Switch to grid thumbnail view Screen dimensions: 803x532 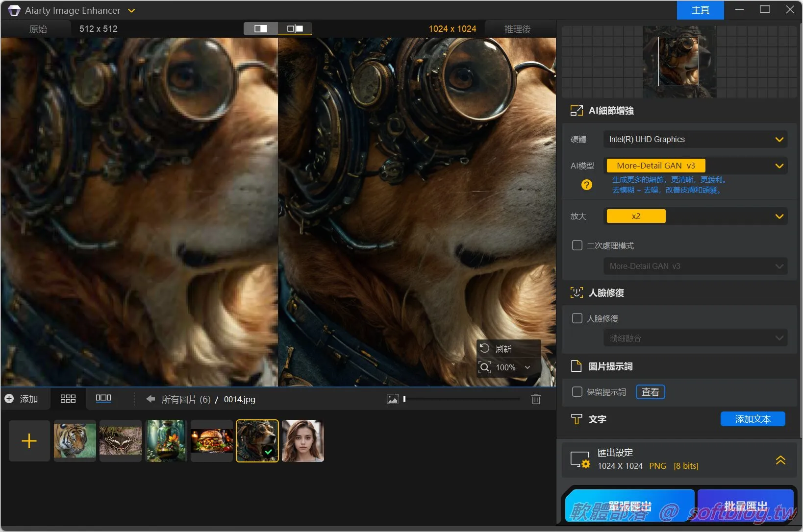[x=68, y=399]
